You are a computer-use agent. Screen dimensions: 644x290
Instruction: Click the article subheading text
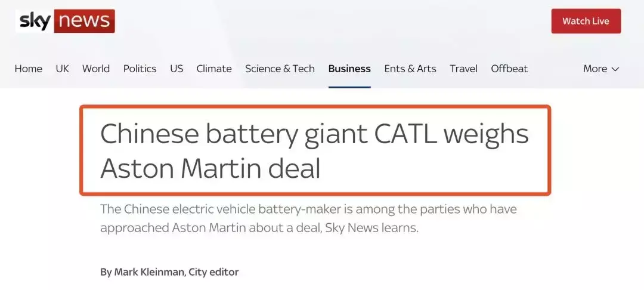[x=308, y=218]
